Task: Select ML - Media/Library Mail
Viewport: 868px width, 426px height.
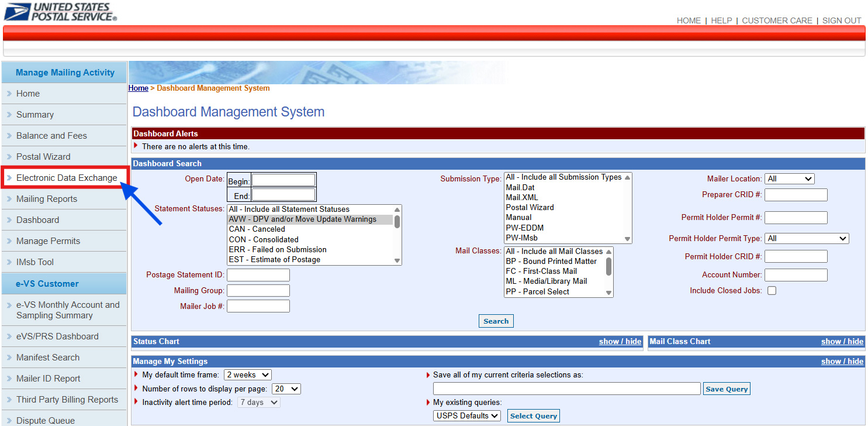Action: click(554, 281)
